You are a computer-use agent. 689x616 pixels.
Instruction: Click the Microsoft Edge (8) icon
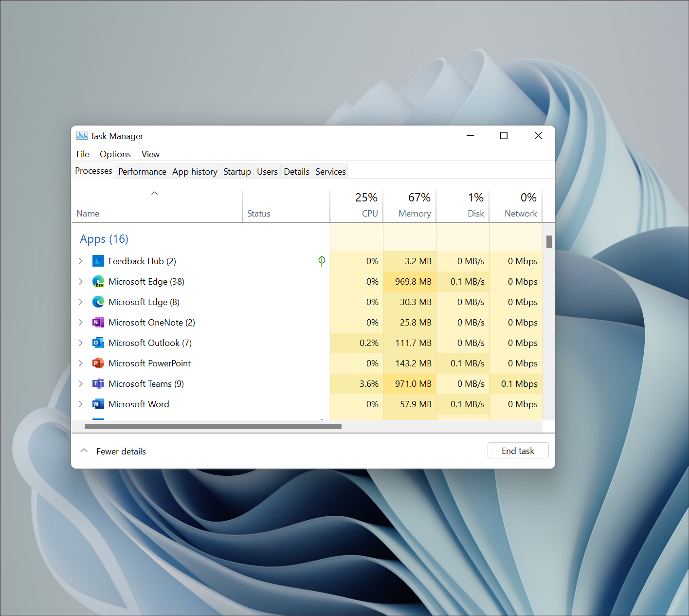click(98, 302)
